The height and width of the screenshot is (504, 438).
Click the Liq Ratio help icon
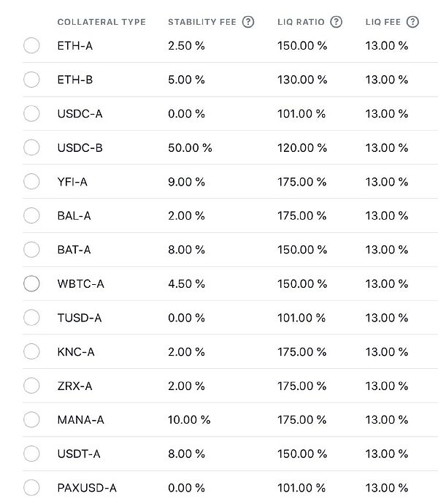[x=336, y=22]
